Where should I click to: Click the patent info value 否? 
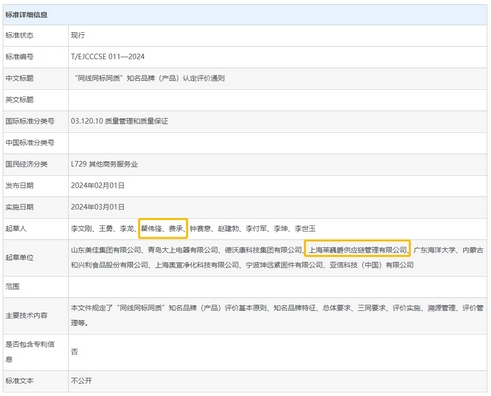coord(74,352)
